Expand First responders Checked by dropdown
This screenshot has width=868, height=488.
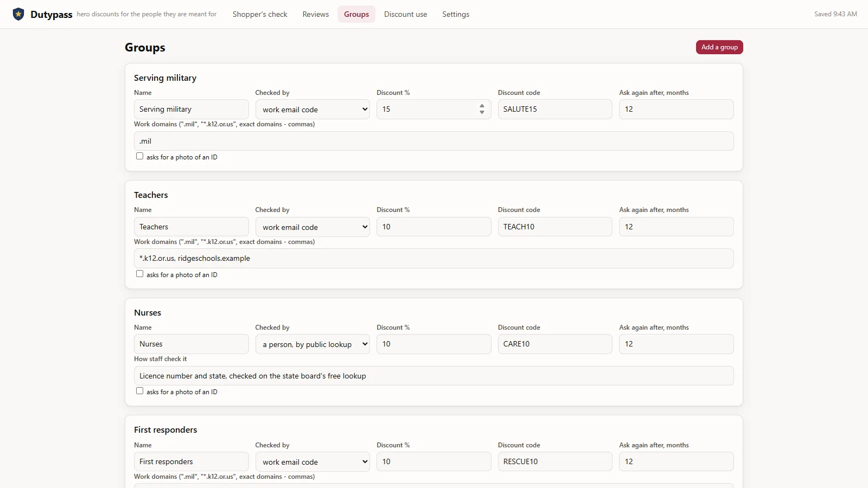[x=312, y=462]
